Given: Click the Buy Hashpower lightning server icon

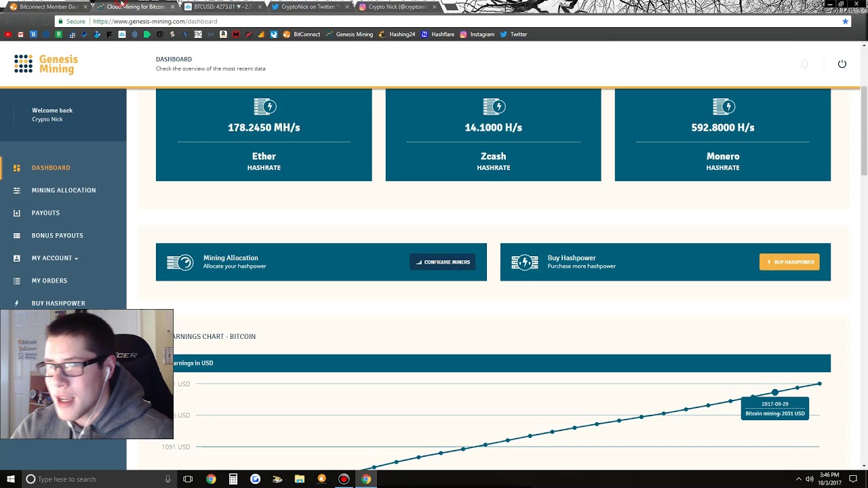Looking at the screenshot, I should (524, 262).
